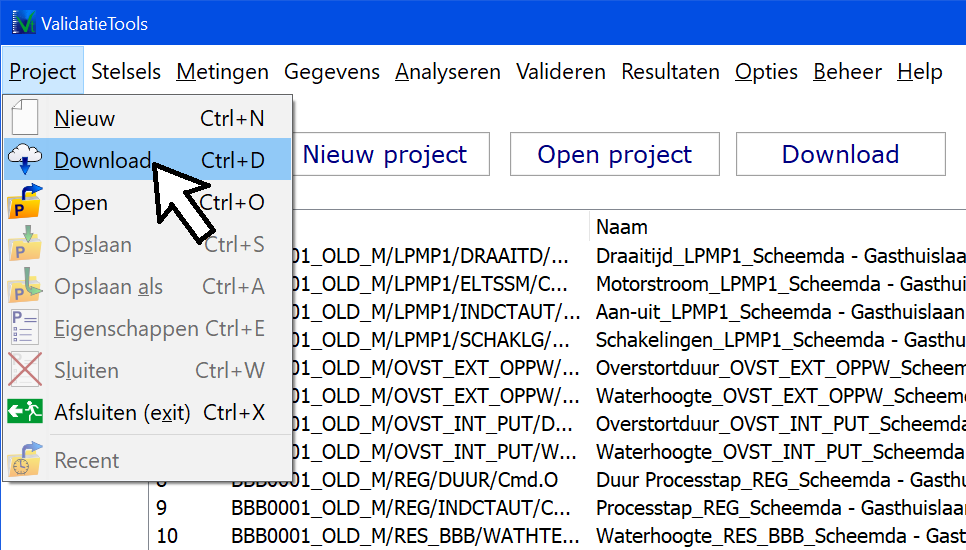Click the Opslaan save icon
Screen dimensions: 966x550
pyautogui.click(x=25, y=245)
